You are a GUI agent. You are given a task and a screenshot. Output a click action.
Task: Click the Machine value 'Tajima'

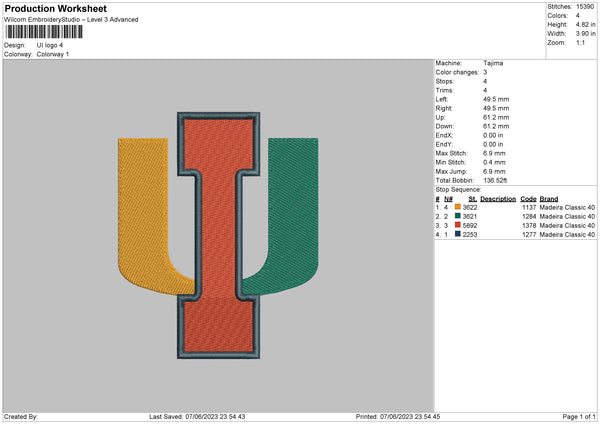click(x=493, y=63)
